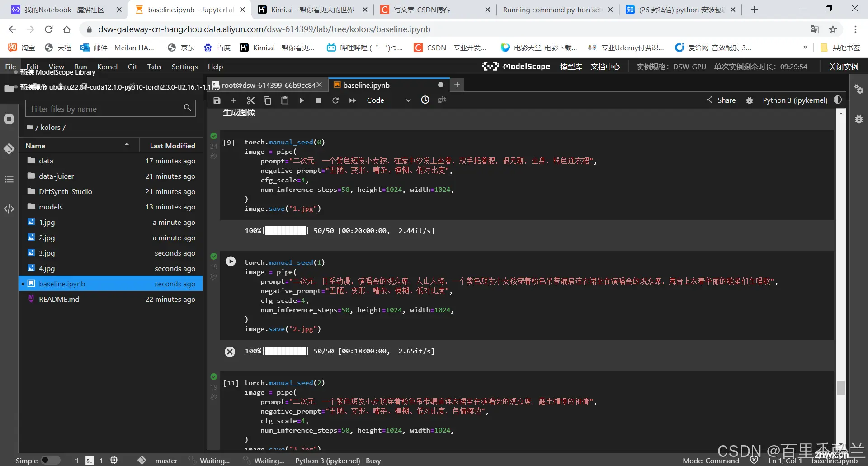Copy selected cell icon
This screenshot has height=466, width=868.
[268, 100]
